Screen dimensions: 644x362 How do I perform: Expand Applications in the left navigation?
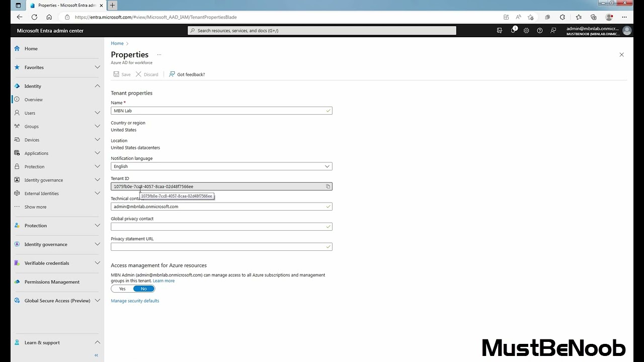pos(98,153)
